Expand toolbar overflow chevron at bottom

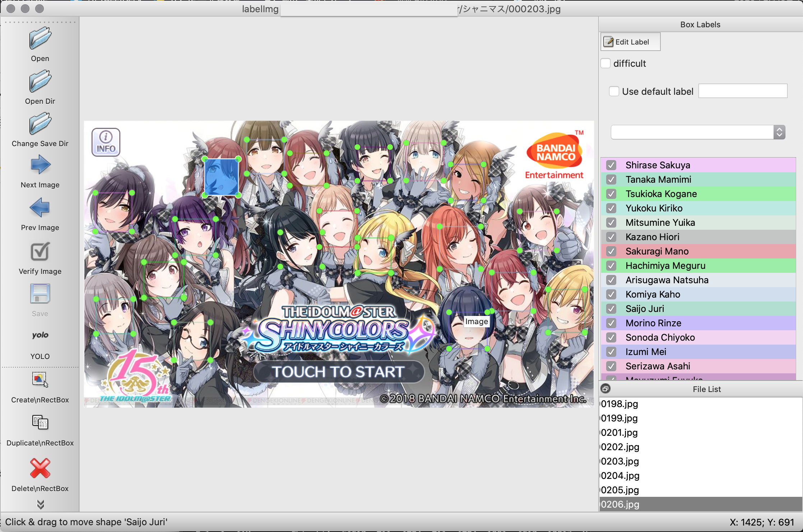40,505
